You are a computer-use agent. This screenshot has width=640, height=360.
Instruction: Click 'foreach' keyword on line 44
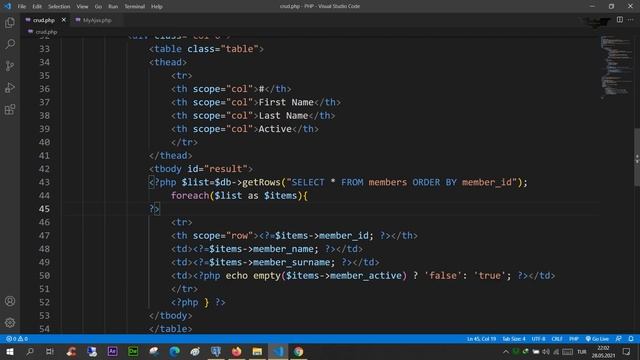pyautogui.click(x=190, y=196)
